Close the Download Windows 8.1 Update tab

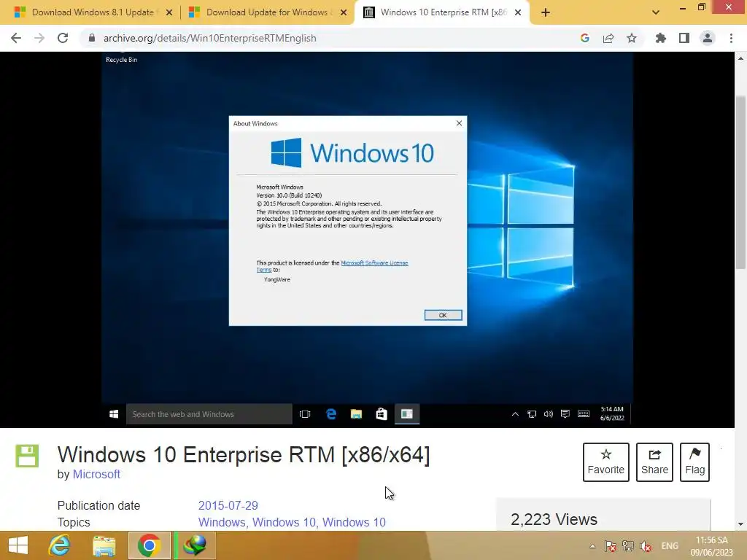(x=169, y=12)
